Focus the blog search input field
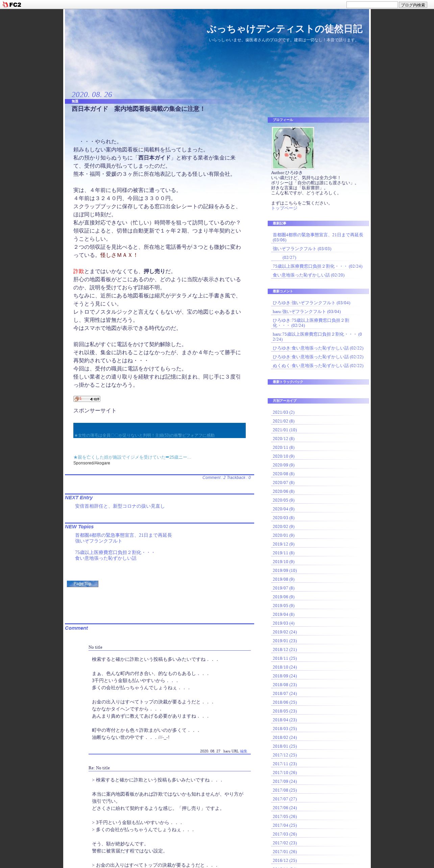Image resolution: width=434 pixels, height=868 pixels. [x=372, y=5]
